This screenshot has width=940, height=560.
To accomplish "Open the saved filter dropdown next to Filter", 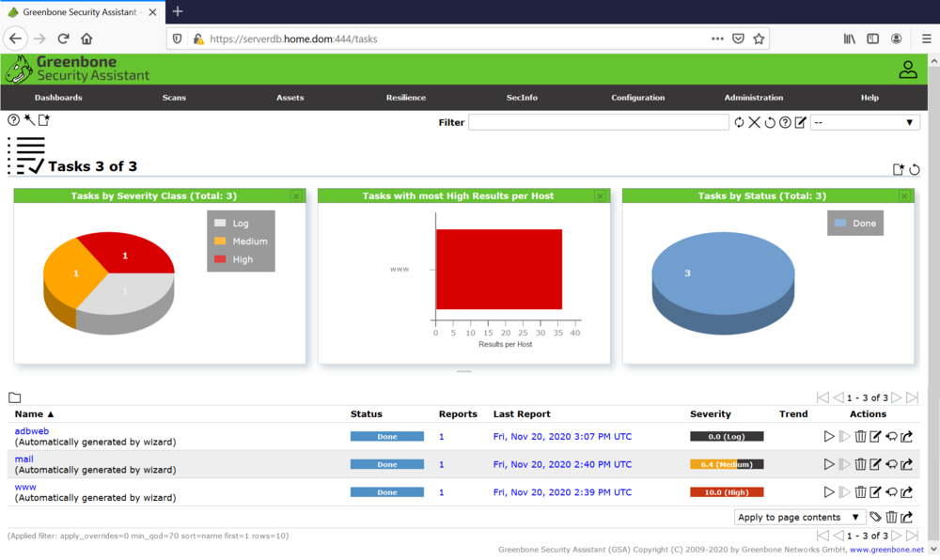I will tap(865, 122).
